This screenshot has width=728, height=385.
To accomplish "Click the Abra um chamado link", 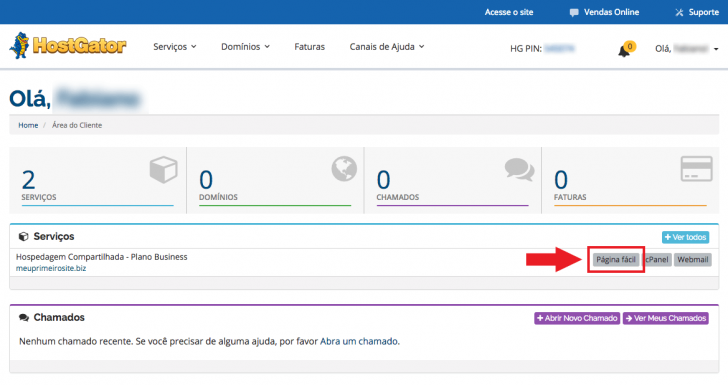I will 359,341.
